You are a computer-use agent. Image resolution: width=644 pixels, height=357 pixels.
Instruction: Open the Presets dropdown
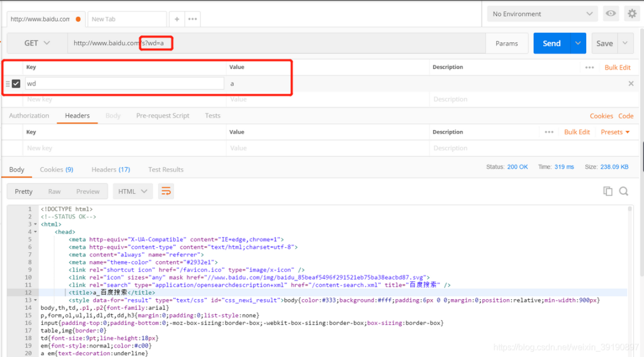click(615, 132)
